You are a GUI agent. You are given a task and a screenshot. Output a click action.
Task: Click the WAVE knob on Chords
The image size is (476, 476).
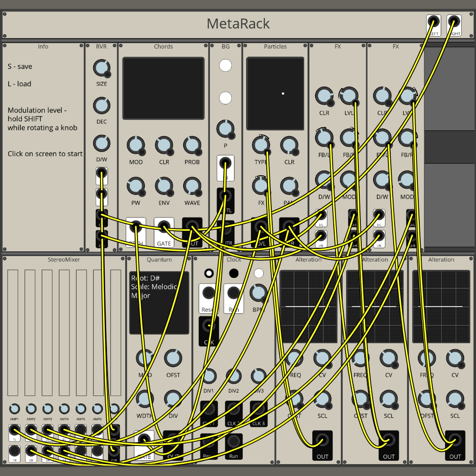click(x=192, y=185)
